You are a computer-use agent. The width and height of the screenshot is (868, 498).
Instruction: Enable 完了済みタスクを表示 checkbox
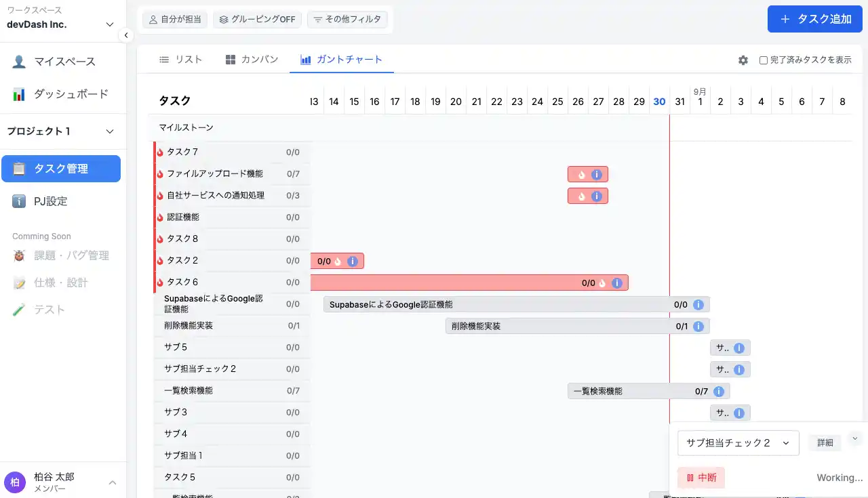(764, 60)
